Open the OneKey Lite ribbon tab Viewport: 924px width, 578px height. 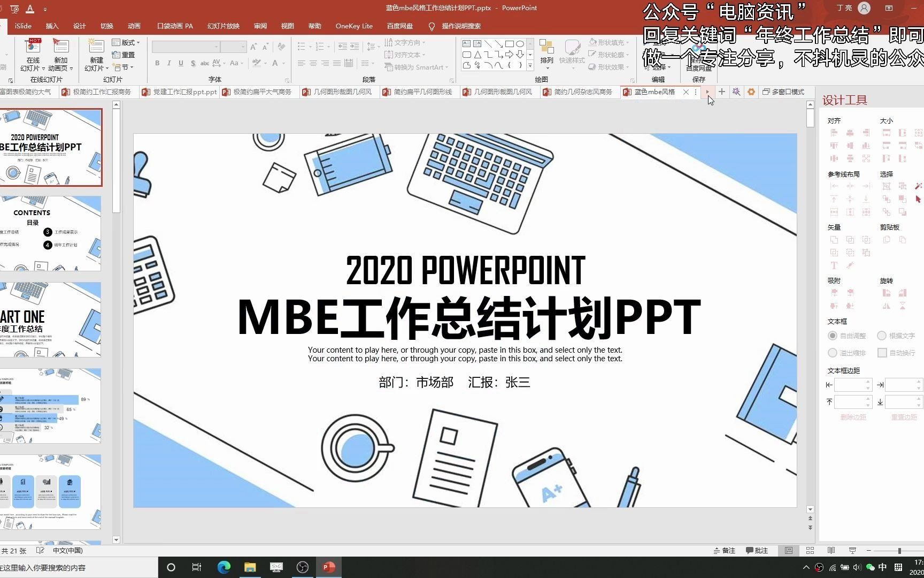pyautogui.click(x=354, y=26)
